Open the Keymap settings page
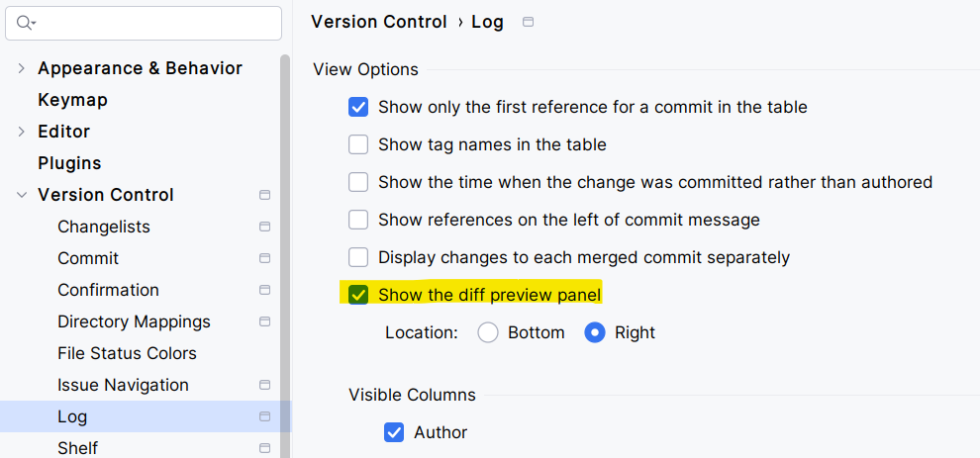The height and width of the screenshot is (458, 980). (x=72, y=100)
